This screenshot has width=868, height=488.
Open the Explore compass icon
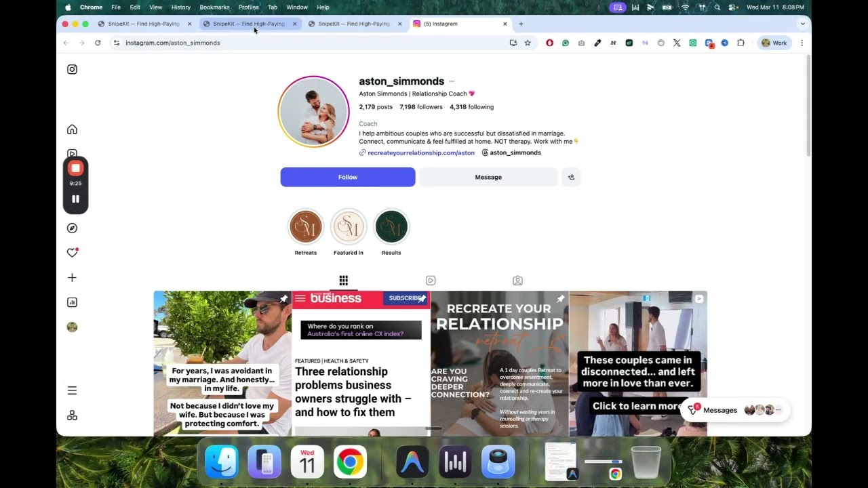[72, 228]
